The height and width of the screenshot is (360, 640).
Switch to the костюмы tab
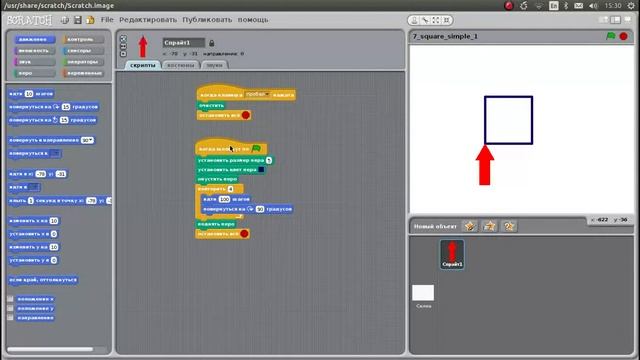[x=181, y=65]
